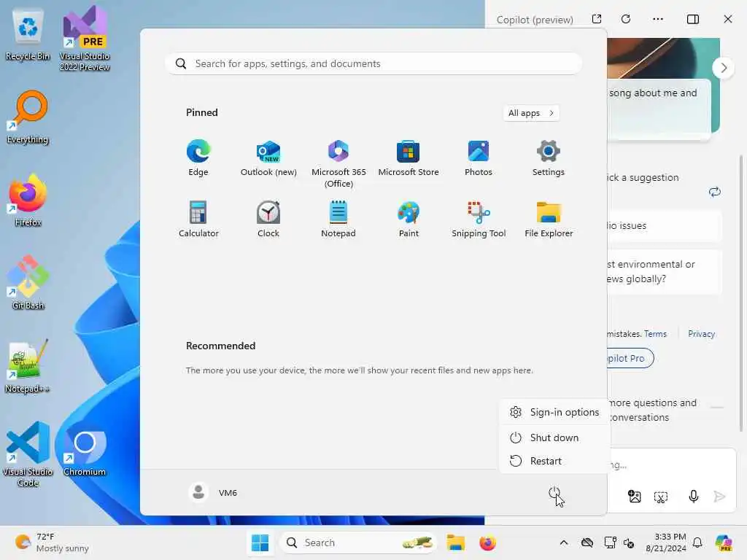Use microphone in Copilot input

point(694,497)
